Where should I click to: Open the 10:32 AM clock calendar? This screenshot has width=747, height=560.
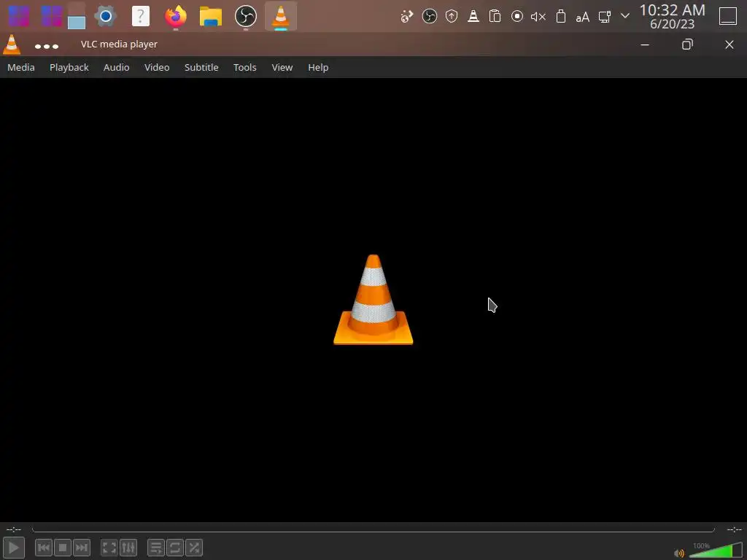pos(672,16)
